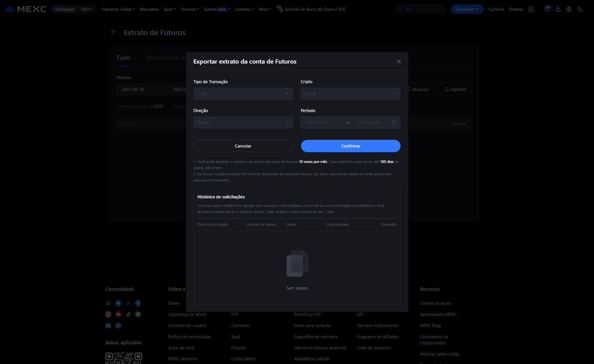Open the globe language selector
Screen dimensions: 594x364
pos(569,9)
